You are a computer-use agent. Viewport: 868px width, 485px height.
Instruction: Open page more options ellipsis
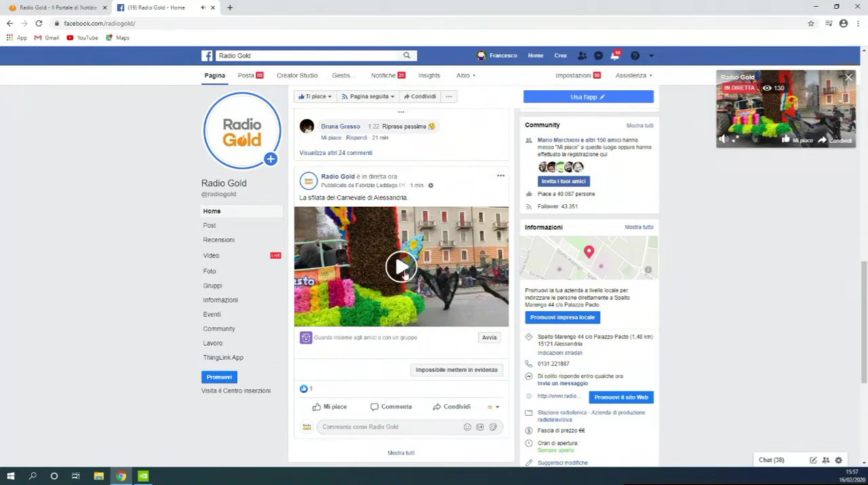tap(449, 96)
